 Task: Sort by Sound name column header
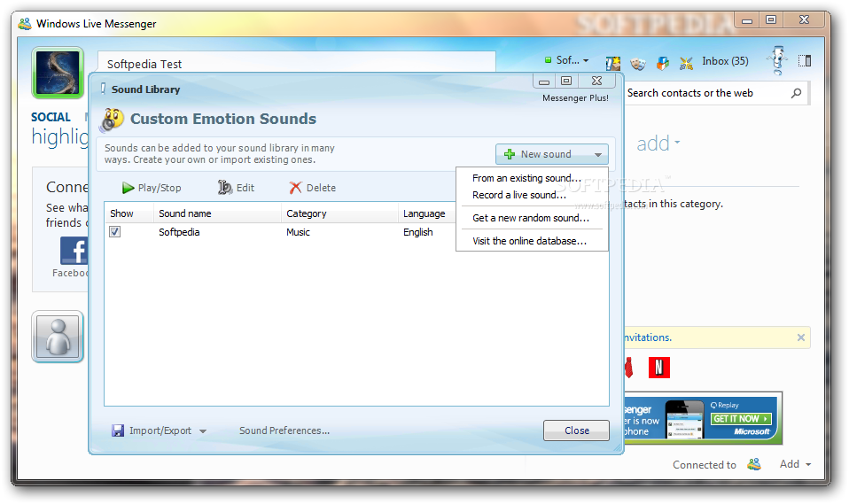click(x=217, y=213)
